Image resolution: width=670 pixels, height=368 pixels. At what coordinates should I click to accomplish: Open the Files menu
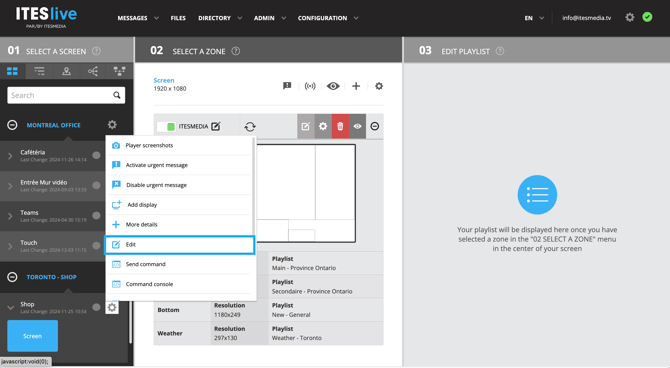pyautogui.click(x=178, y=18)
